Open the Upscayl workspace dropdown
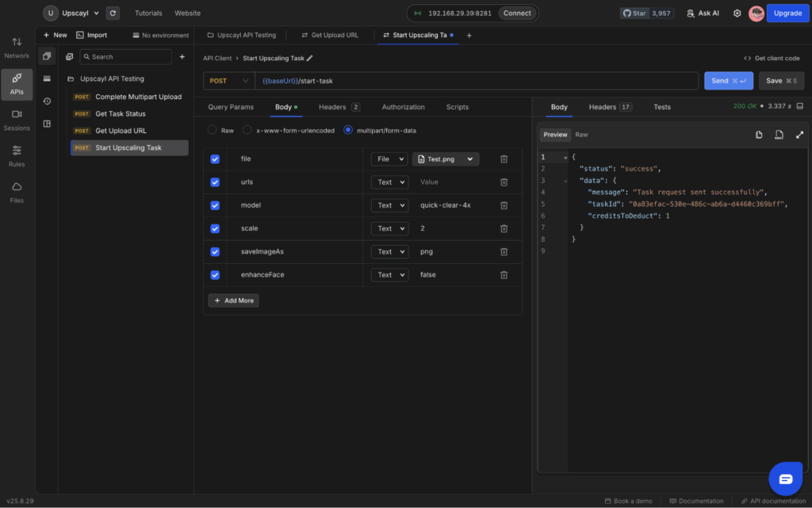This screenshot has height=508, width=812. point(71,13)
